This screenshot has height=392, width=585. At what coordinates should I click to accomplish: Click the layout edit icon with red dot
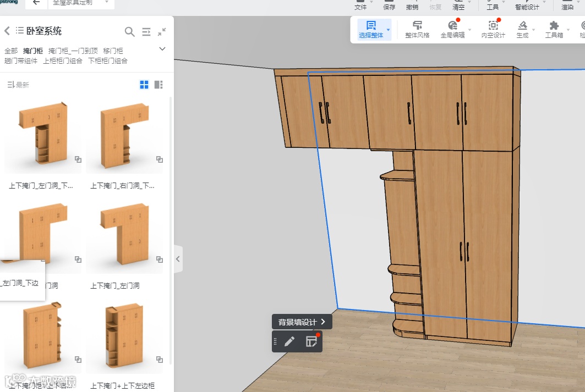pos(312,341)
